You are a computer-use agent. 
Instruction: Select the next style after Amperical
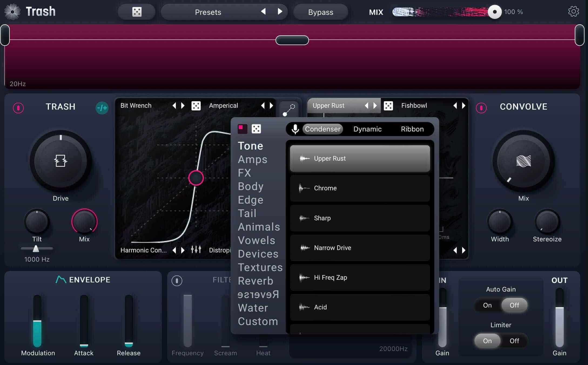(271, 106)
